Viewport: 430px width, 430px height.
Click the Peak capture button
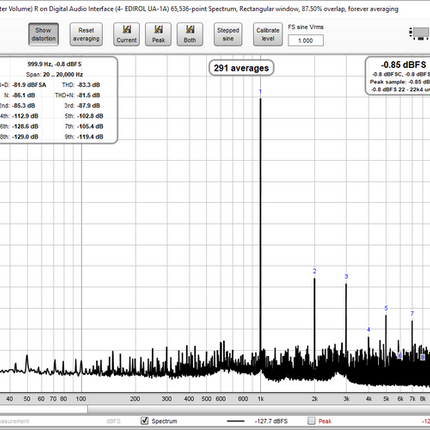[158, 34]
